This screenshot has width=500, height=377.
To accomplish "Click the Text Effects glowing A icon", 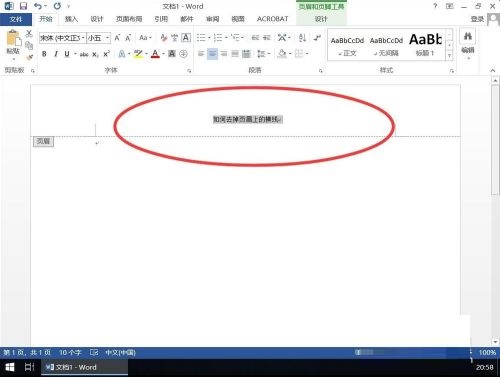I will (122, 54).
